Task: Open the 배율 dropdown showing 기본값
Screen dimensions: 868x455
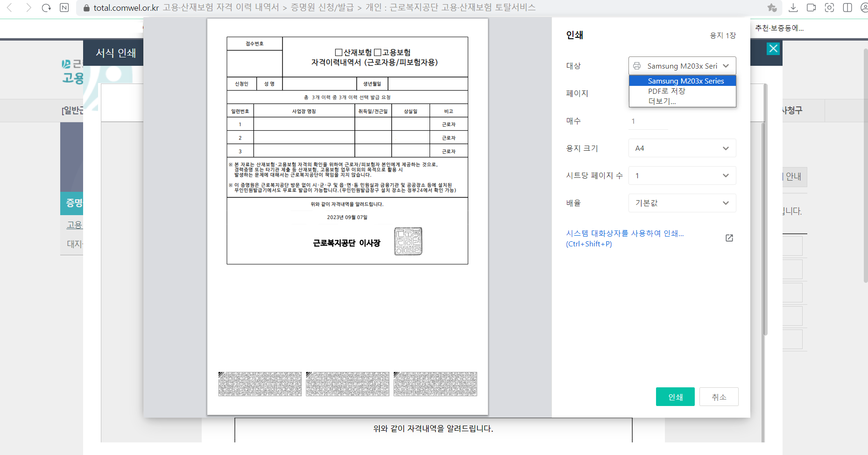Action: click(x=682, y=203)
